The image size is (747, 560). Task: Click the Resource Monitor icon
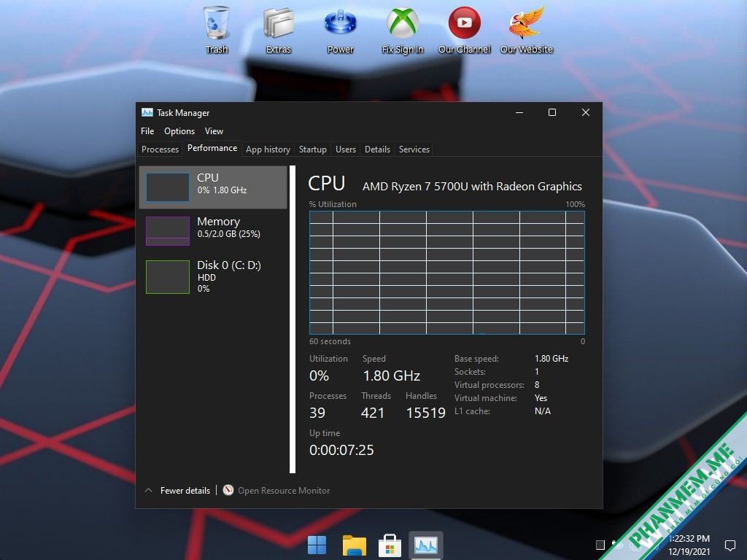click(x=228, y=490)
